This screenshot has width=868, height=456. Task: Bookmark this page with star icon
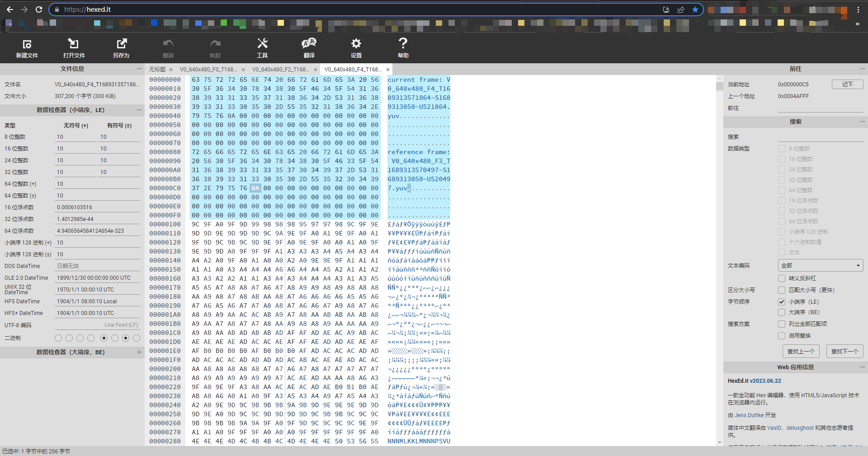[x=695, y=9]
